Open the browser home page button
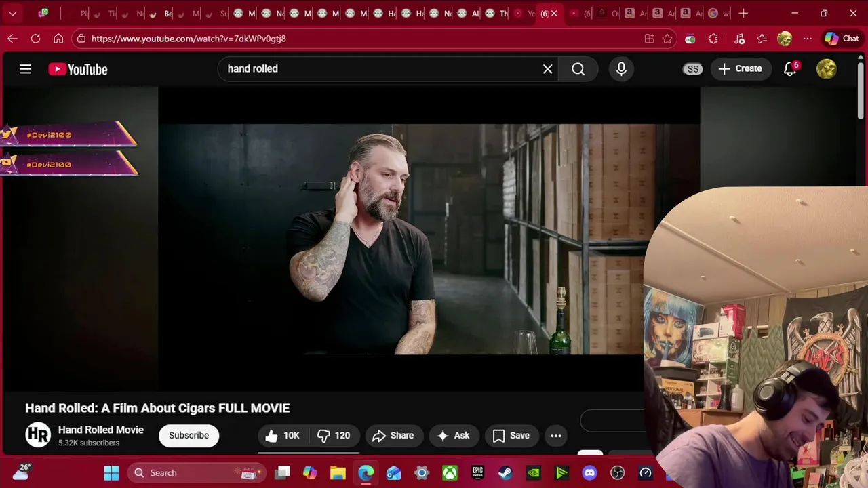868x488 pixels. click(58, 39)
